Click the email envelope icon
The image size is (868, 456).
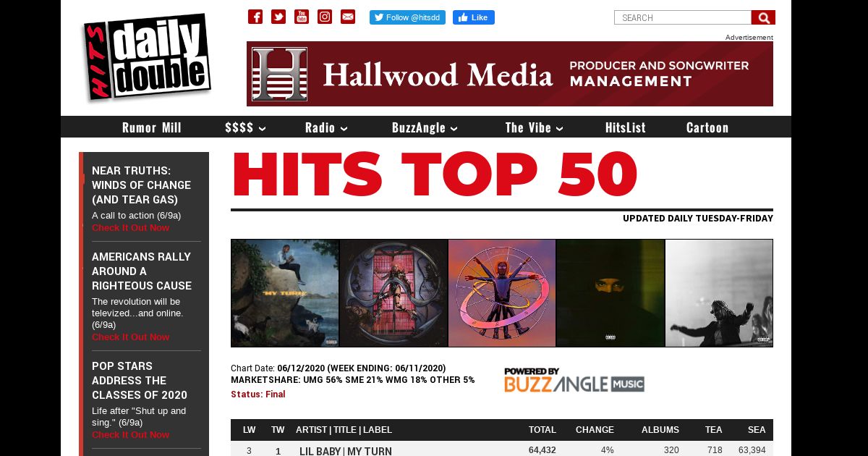point(348,17)
